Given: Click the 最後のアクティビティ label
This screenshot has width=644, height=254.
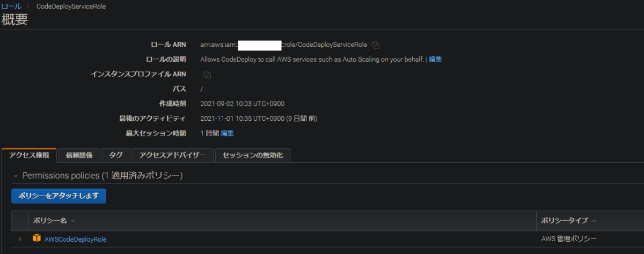Looking at the screenshot, I should [x=152, y=118].
